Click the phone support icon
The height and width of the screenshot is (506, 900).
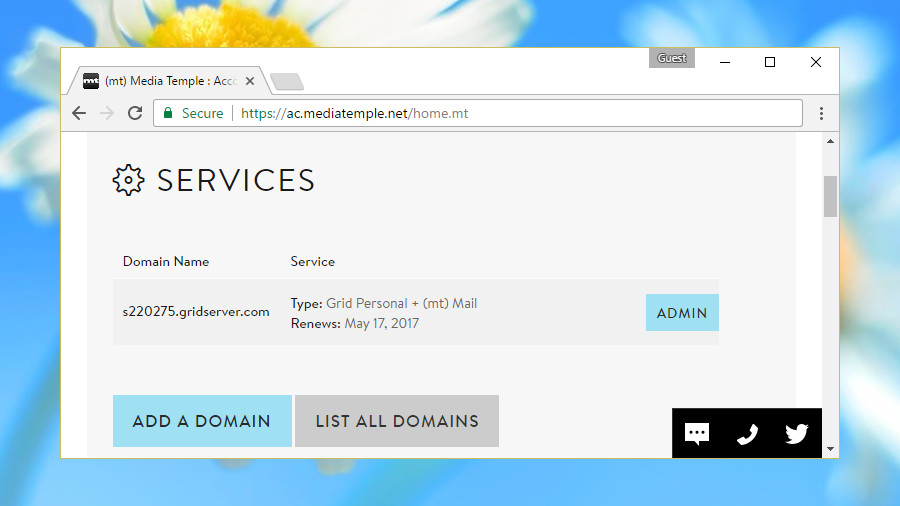747,434
